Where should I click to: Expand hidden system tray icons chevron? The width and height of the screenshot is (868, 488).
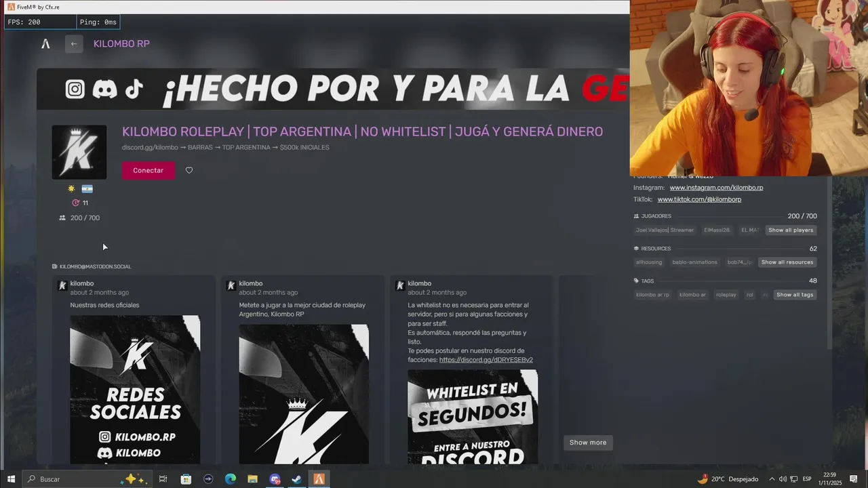(x=772, y=479)
